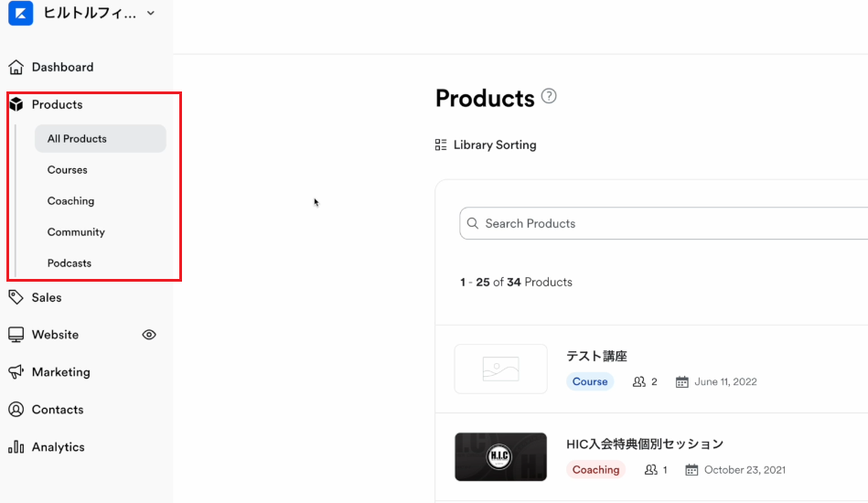The width and height of the screenshot is (868, 503).
Task: Open the Courses submenu item
Action: click(x=68, y=170)
